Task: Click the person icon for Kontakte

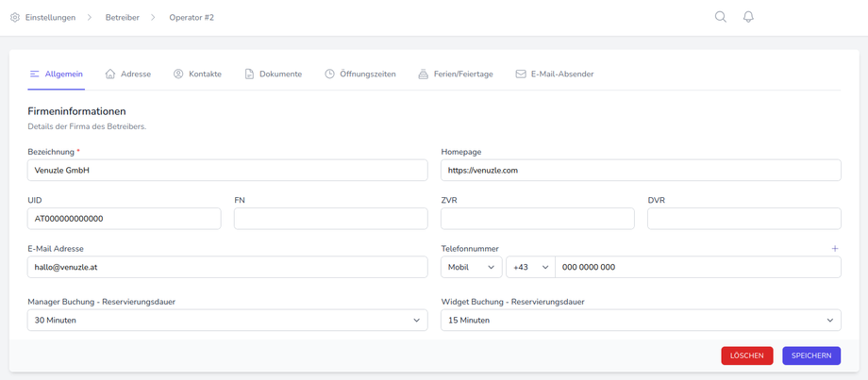Action: point(178,74)
